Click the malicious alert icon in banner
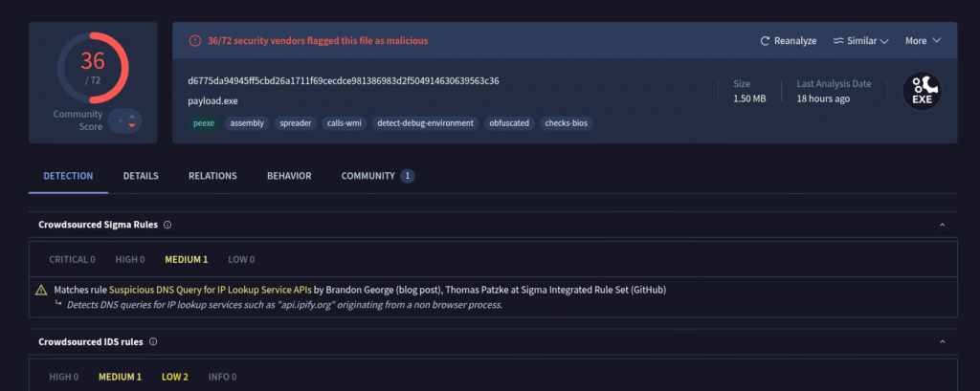The width and height of the screenshot is (980, 391). point(195,41)
